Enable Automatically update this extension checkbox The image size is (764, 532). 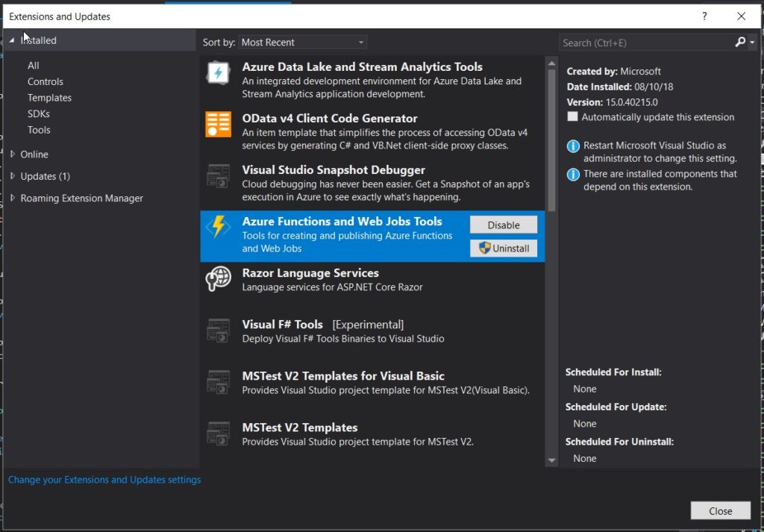point(572,116)
